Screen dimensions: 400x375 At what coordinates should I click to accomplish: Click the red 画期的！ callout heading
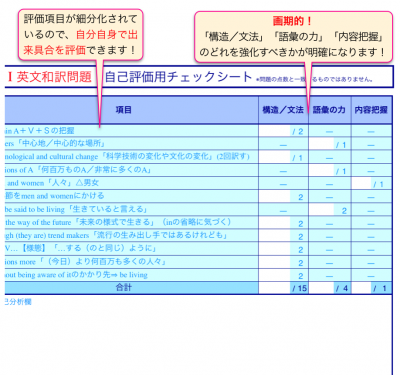tap(293, 21)
